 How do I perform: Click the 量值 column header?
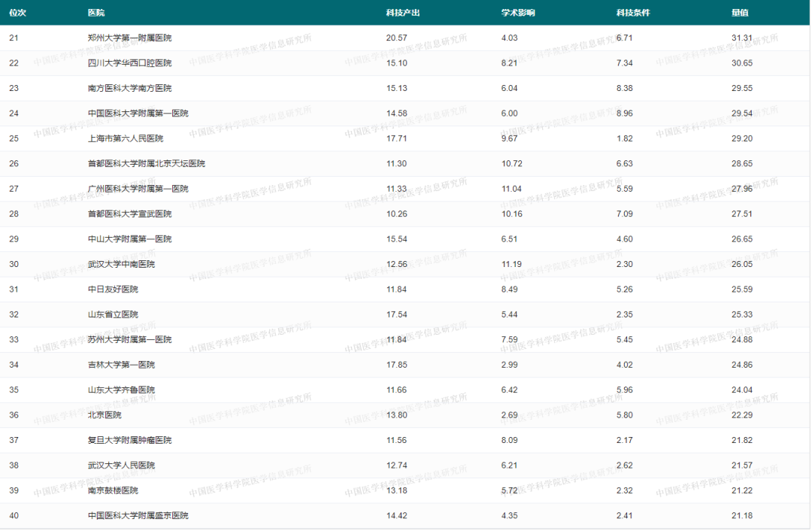pos(740,13)
